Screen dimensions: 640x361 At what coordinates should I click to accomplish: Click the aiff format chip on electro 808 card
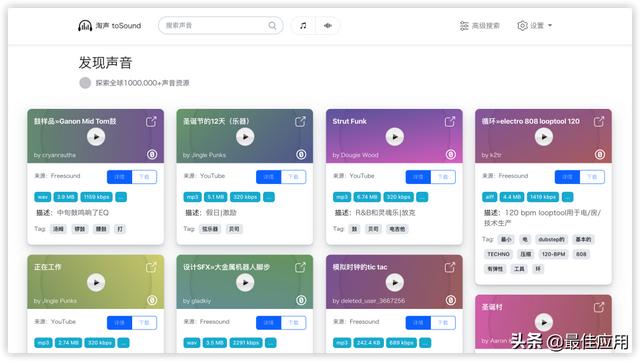pos(490,197)
